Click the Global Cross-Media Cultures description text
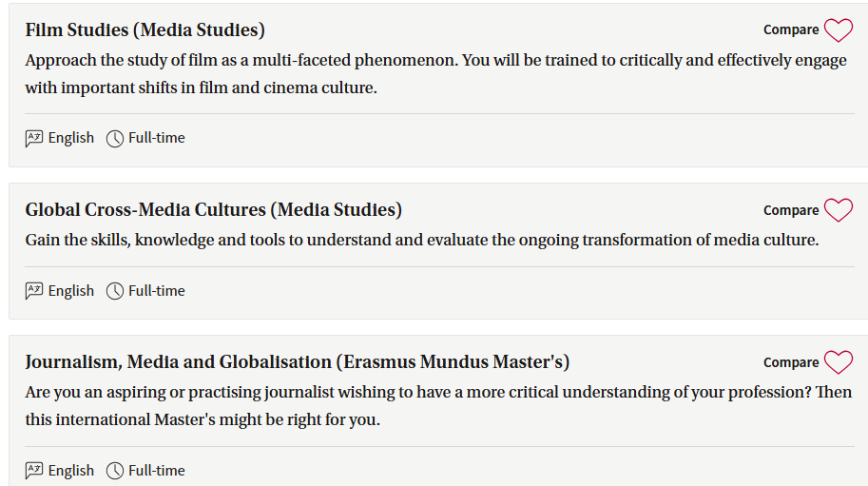The height and width of the screenshot is (486, 868). [x=422, y=241]
